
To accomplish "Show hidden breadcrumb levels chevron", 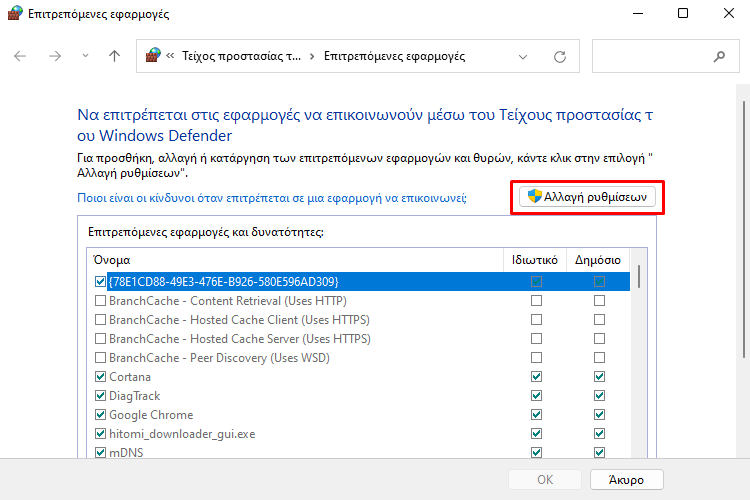I will [170, 56].
